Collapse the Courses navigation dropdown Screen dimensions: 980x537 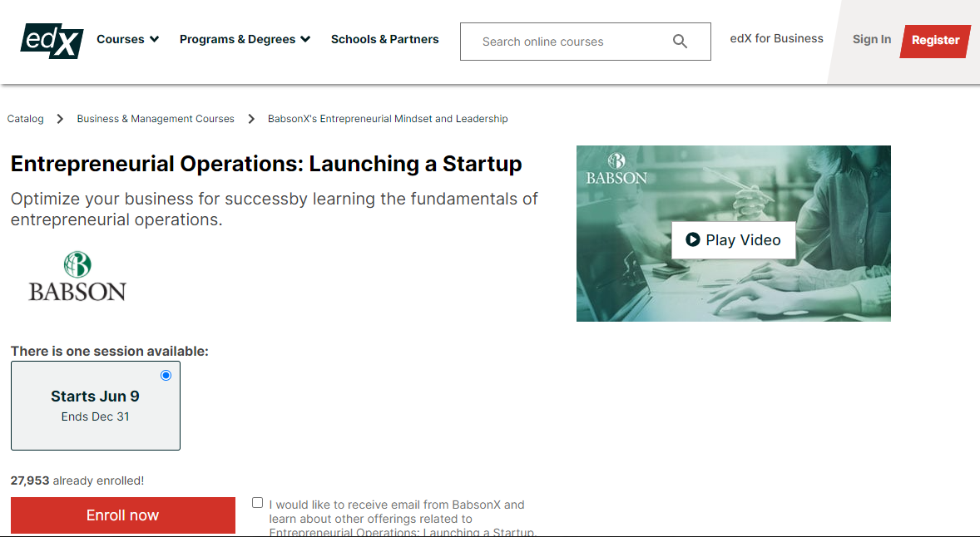pos(127,39)
